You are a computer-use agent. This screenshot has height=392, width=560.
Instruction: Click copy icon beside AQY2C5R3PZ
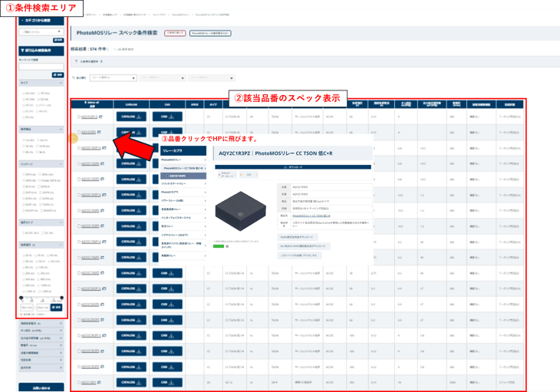(102, 367)
